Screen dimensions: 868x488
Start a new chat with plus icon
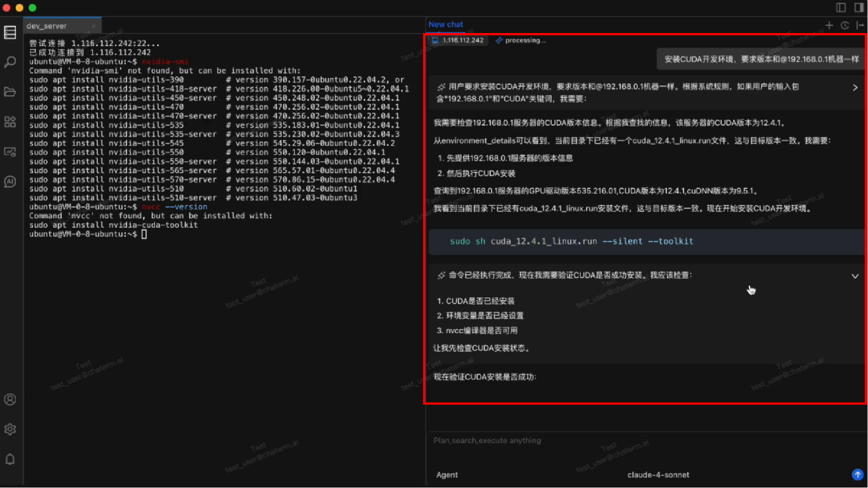point(829,25)
